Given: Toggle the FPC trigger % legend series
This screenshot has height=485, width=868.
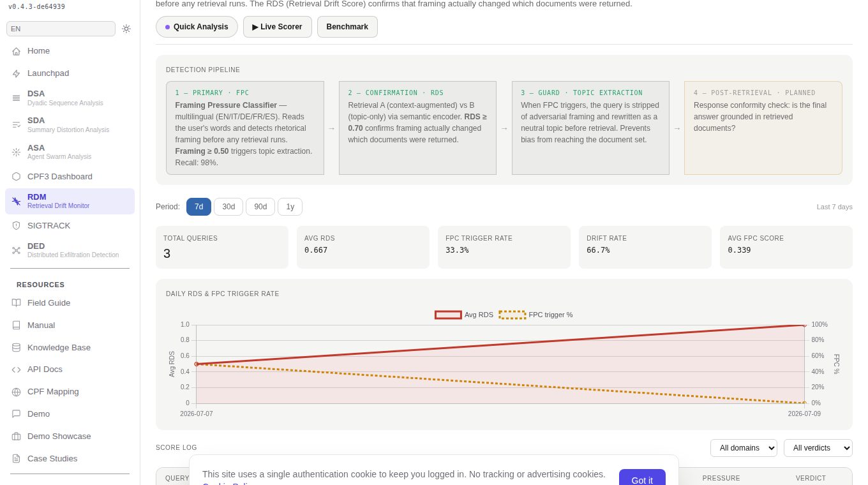Looking at the screenshot, I should coord(536,315).
